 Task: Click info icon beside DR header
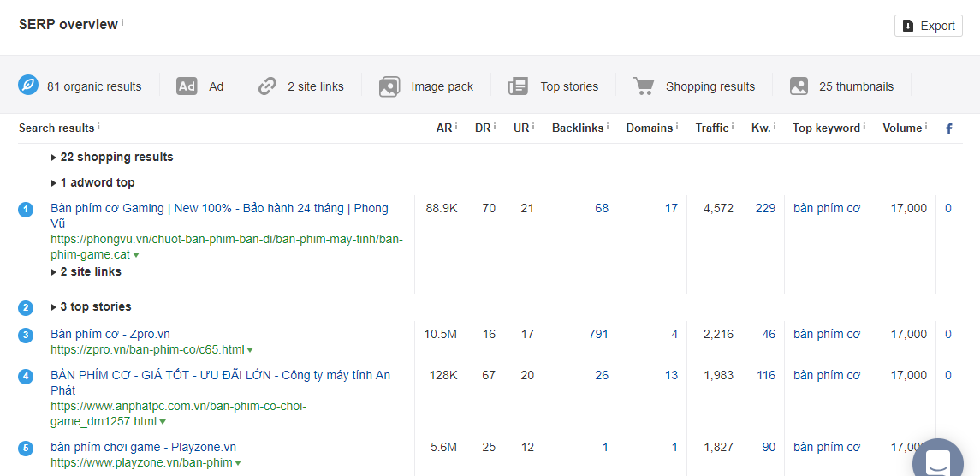495,127
